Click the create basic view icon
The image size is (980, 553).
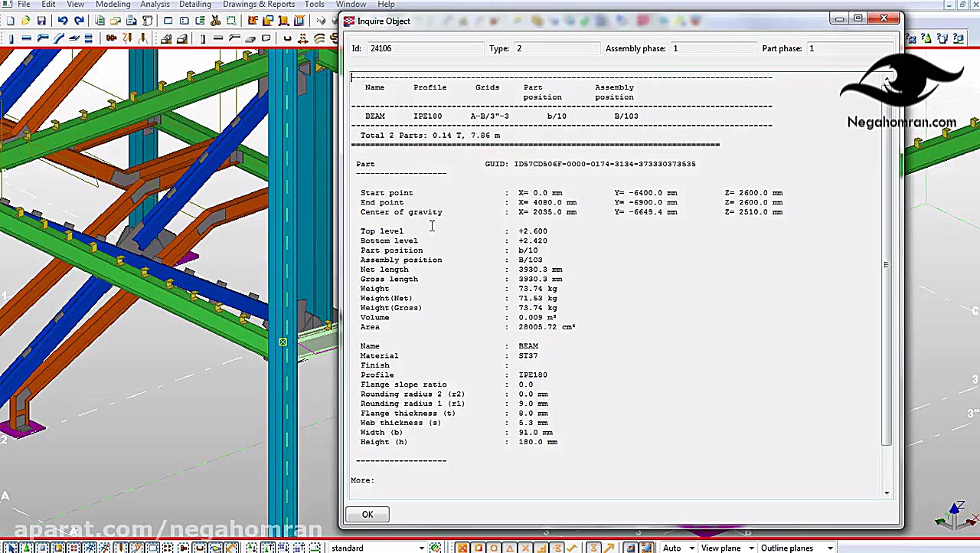[168, 21]
